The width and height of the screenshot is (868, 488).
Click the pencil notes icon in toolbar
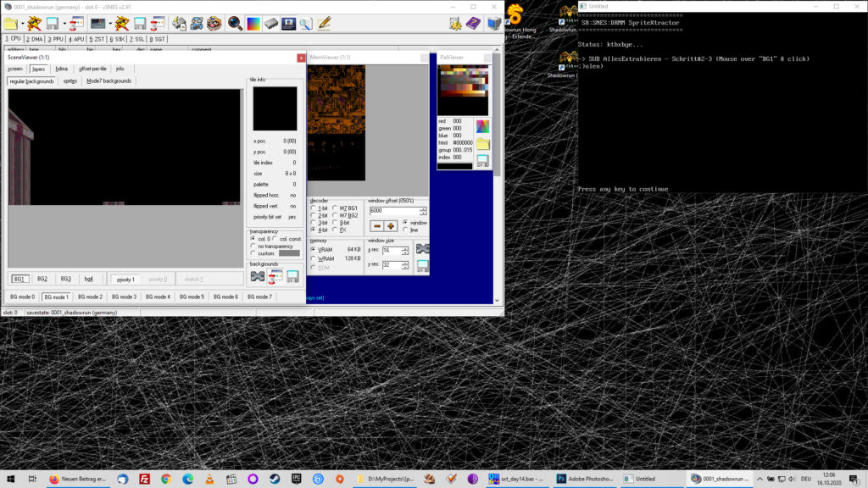(324, 23)
